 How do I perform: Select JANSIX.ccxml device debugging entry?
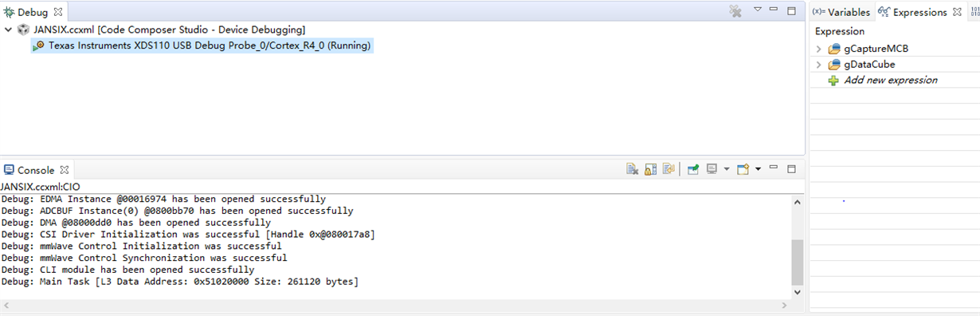pyautogui.click(x=170, y=30)
